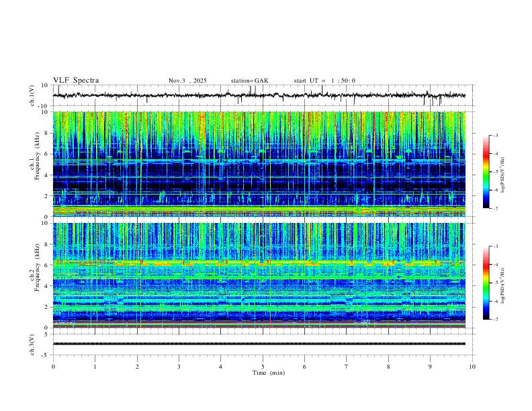Click the black ch.1 voltage waveform trace
This screenshot has width=532, height=411.
(x=259, y=95)
